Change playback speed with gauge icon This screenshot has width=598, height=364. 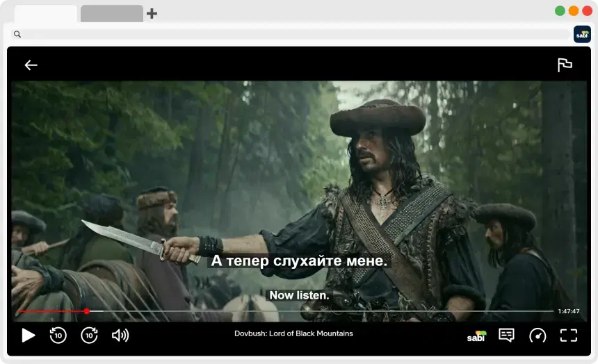point(538,336)
